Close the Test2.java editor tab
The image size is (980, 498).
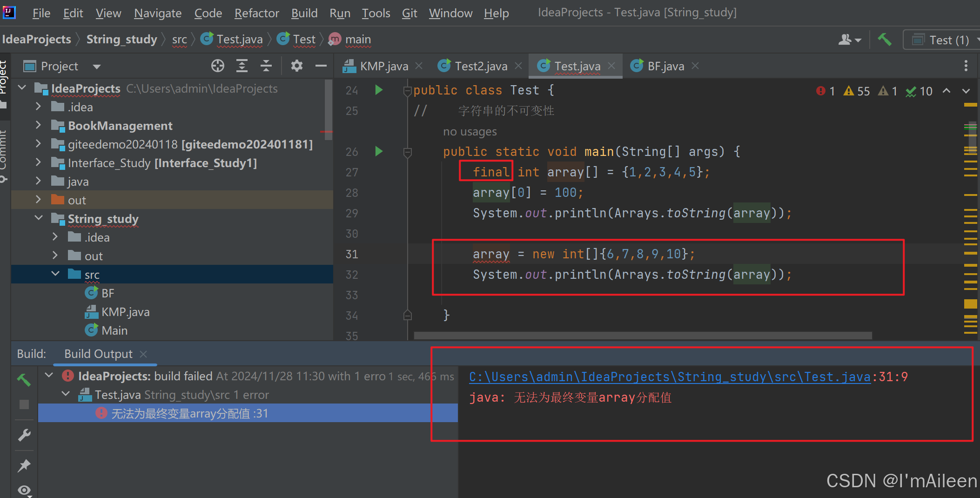[x=518, y=66]
